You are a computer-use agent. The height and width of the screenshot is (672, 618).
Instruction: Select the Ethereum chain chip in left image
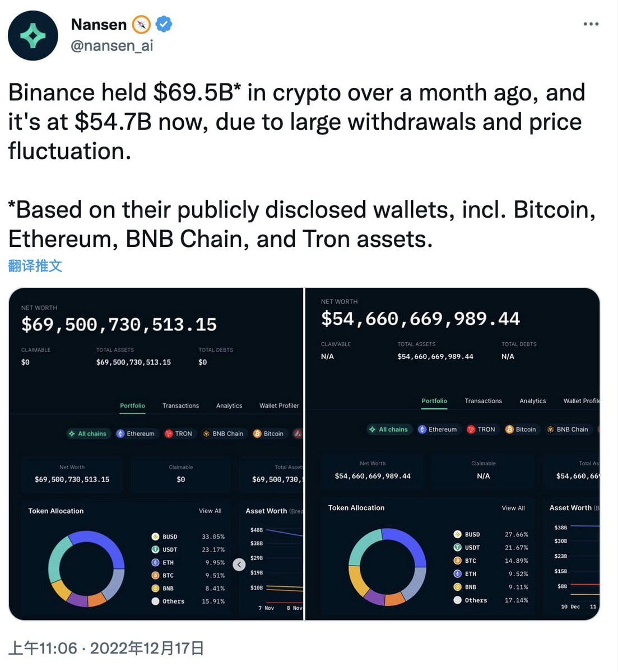click(135, 433)
